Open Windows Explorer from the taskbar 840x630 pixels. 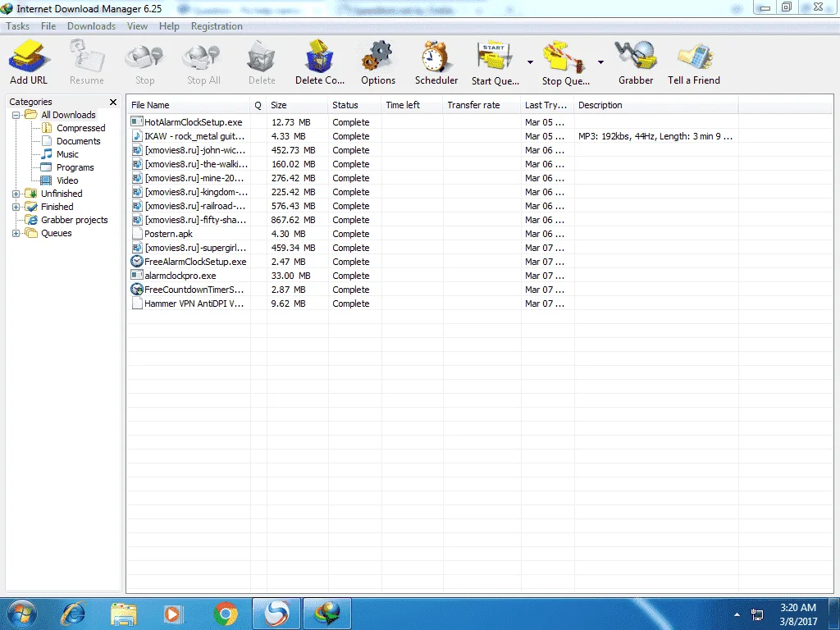124,614
